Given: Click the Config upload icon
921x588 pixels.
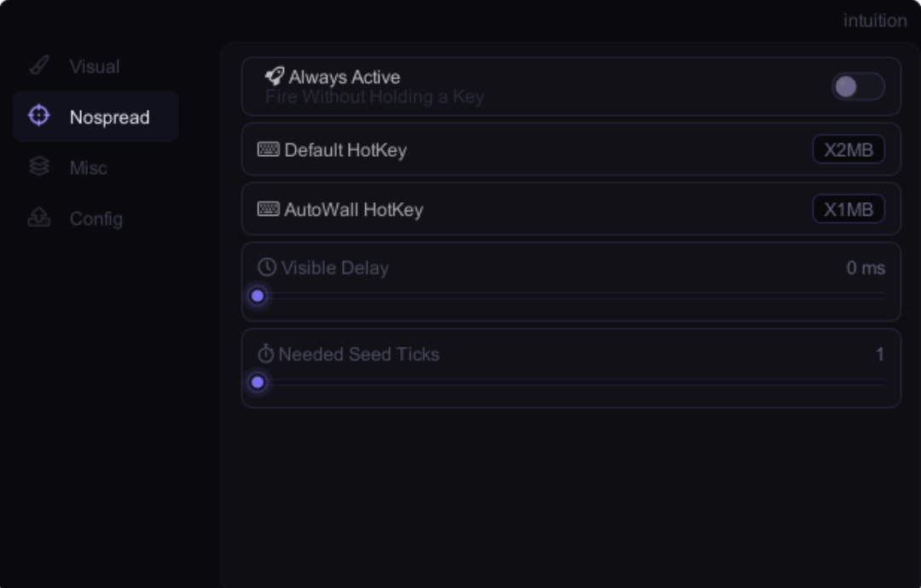Looking at the screenshot, I should [x=38, y=217].
